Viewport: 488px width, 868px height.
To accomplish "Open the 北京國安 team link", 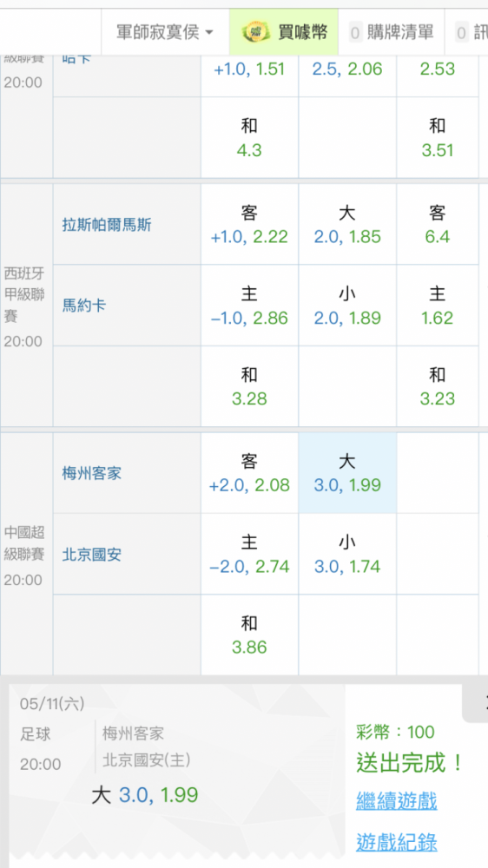I will (x=91, y=555).
